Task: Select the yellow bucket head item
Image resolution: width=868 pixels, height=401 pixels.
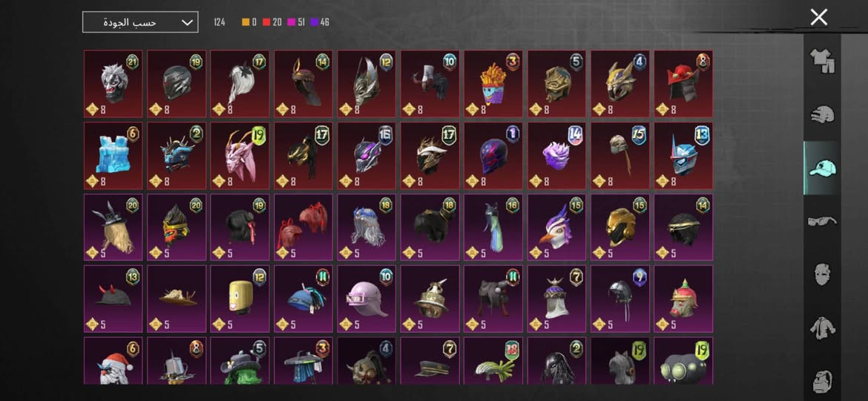Action: tap(240, 299)
